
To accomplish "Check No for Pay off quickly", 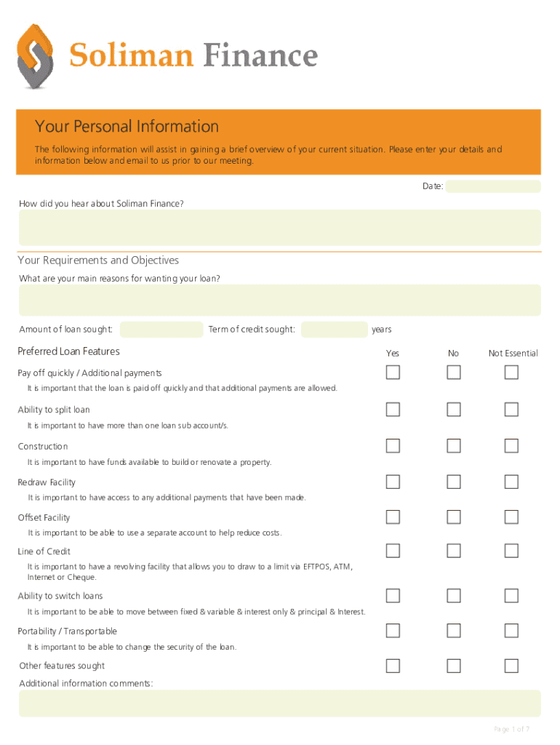I will (454, 372).
